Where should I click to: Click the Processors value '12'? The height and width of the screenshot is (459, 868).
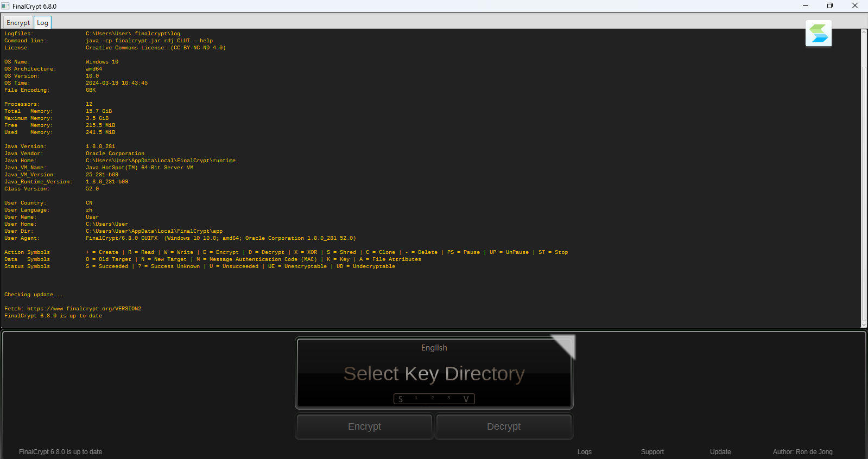coord(89,104)
